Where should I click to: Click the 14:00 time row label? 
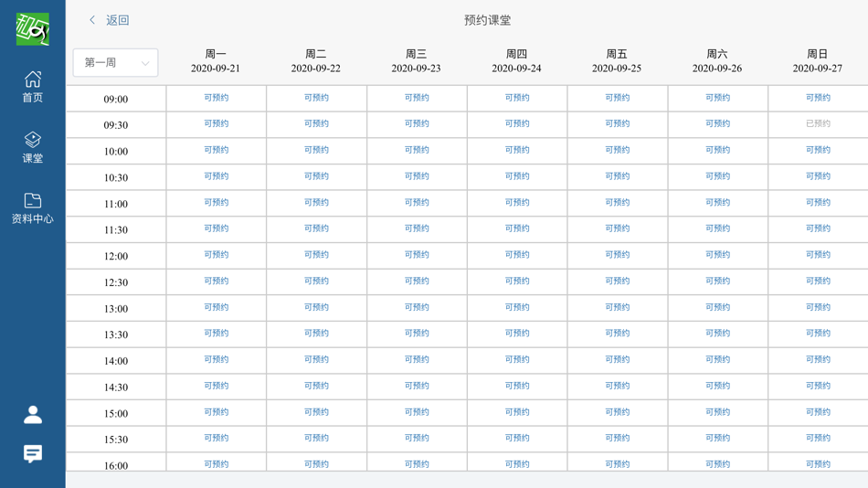tap(116, 361)
